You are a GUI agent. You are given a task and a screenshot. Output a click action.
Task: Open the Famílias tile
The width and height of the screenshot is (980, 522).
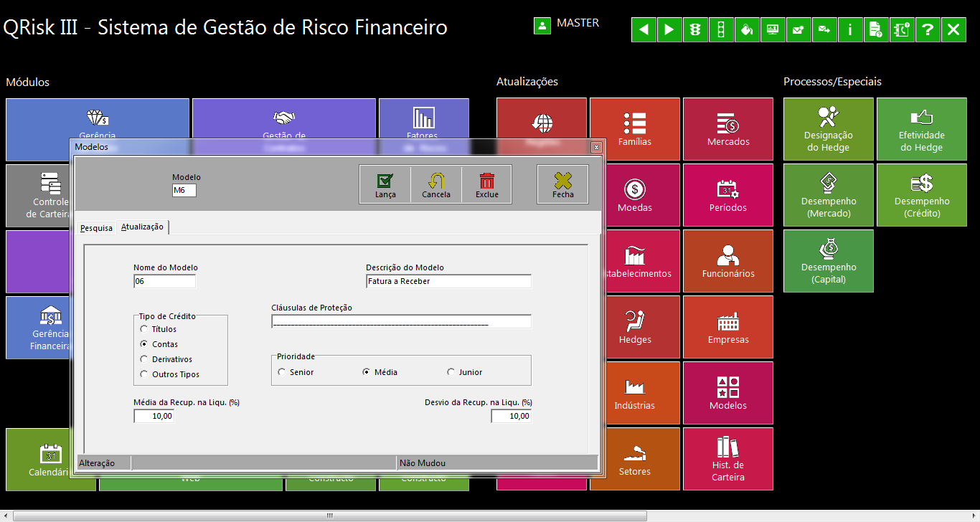pyautogui.click(x=635, y=129)
